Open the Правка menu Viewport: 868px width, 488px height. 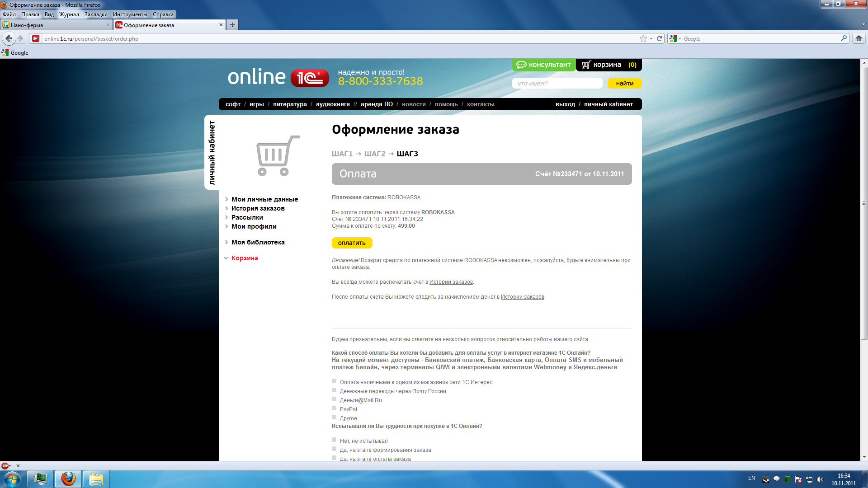coord(30,14)
